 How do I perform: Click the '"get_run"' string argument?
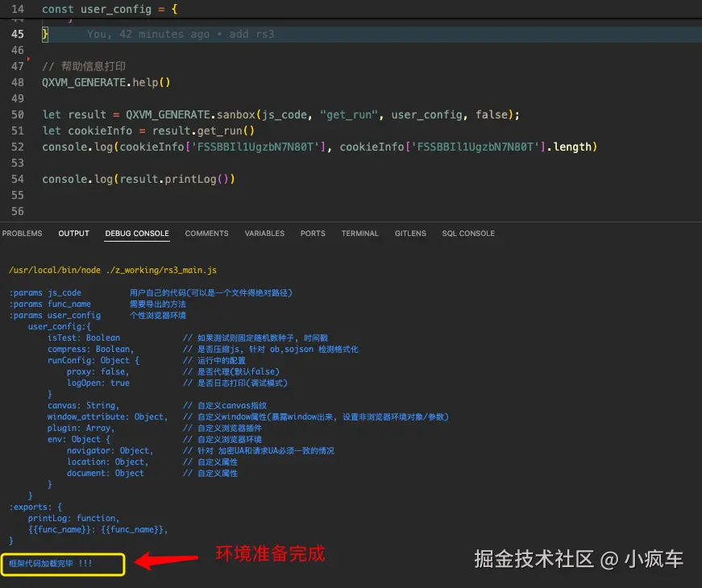[349, 114]
